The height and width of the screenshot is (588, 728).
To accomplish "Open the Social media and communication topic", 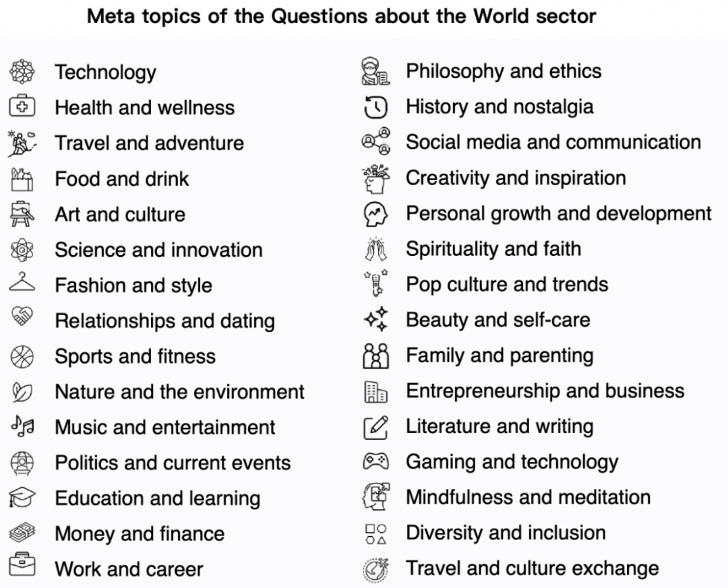I will (x=553, y=142).
